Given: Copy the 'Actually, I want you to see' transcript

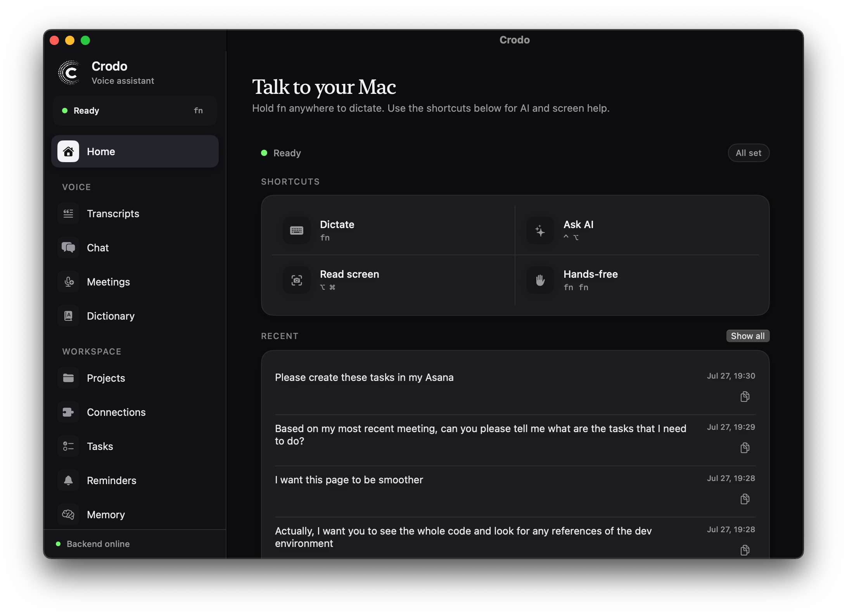Looking at the screenshot, I should point(745,550).
